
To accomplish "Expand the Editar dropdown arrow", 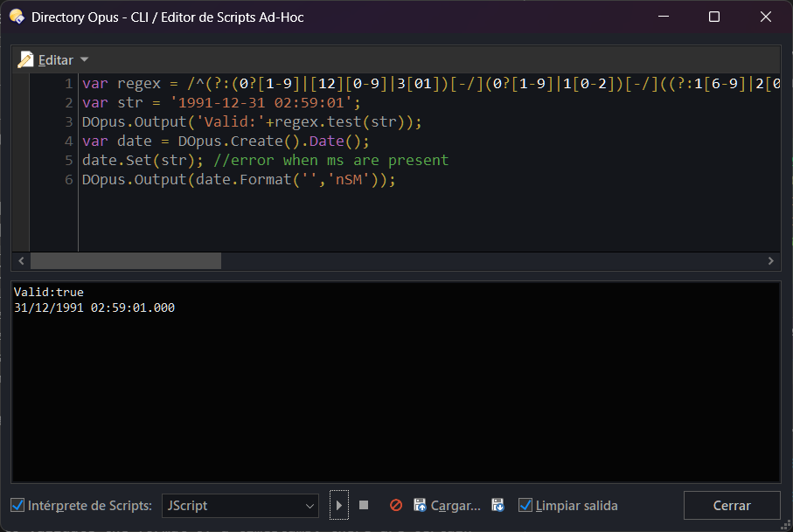I will 85,59.
